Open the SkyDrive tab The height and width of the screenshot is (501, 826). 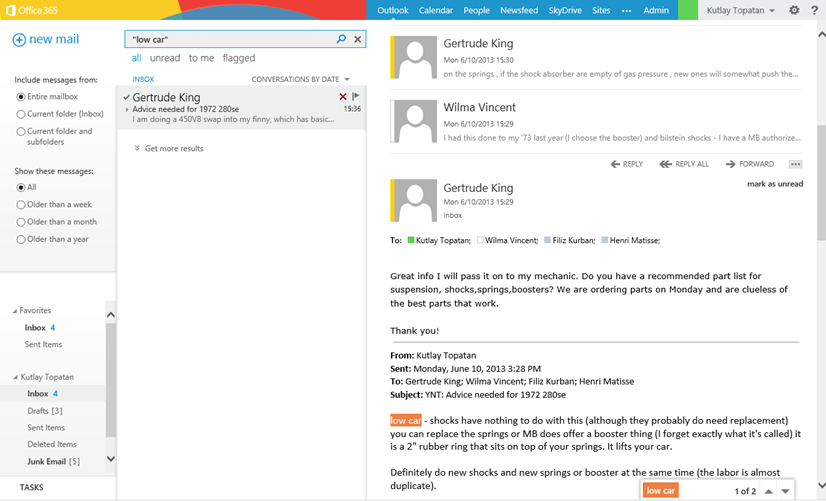click(565, 10)
